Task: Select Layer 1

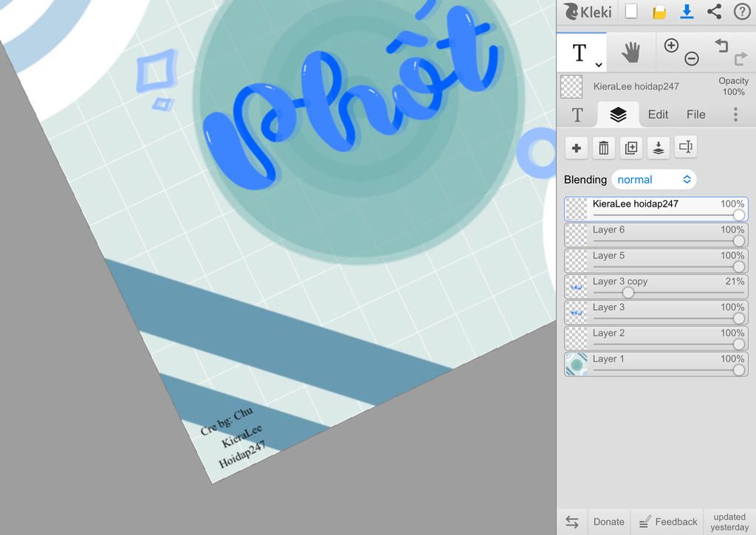Action: 656,364
